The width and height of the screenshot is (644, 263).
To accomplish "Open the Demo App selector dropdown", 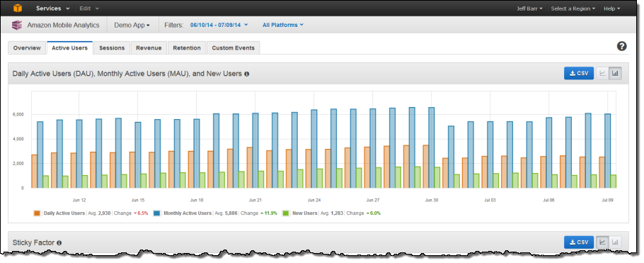I will point(132,25).
